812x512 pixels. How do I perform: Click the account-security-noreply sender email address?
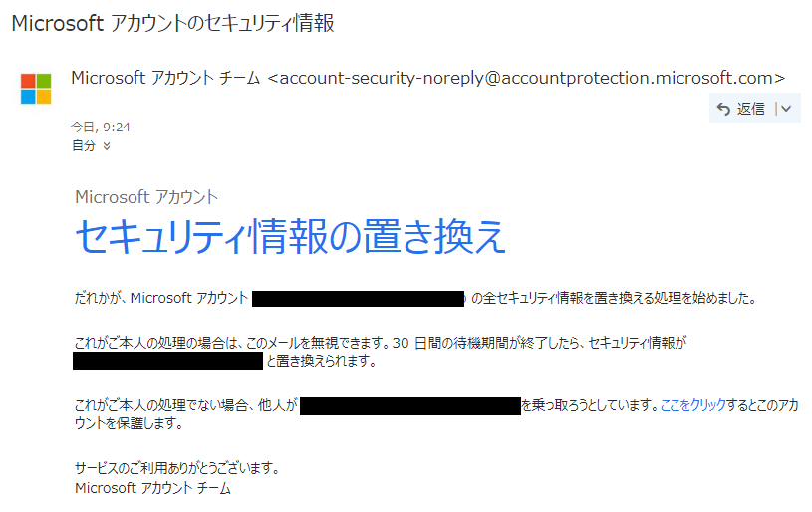click(x=526, y=78)
